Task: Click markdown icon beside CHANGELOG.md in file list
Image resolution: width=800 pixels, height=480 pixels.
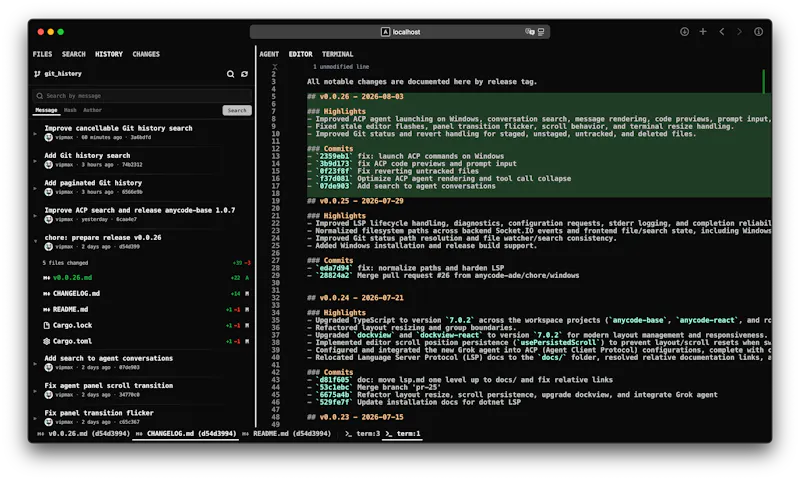Action: click(x=46, y=294)
